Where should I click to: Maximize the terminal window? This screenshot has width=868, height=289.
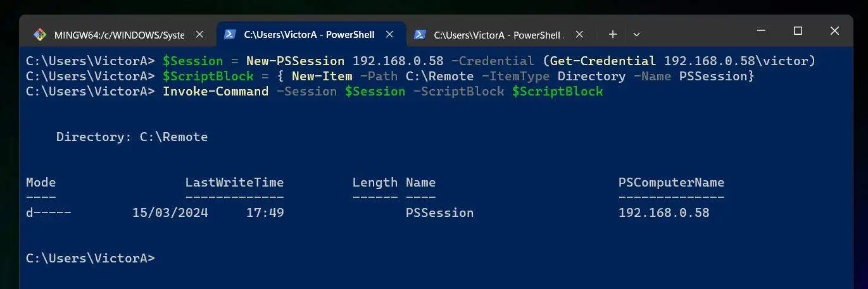coord(798,31)
